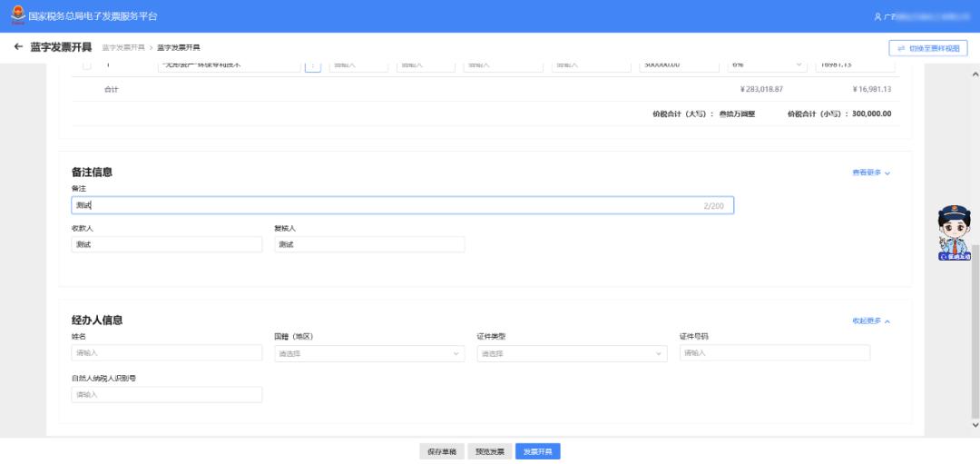The image size is (980, 464).
Task: Tick the checkbox for invoice row 1
Action: pos(87,65)
